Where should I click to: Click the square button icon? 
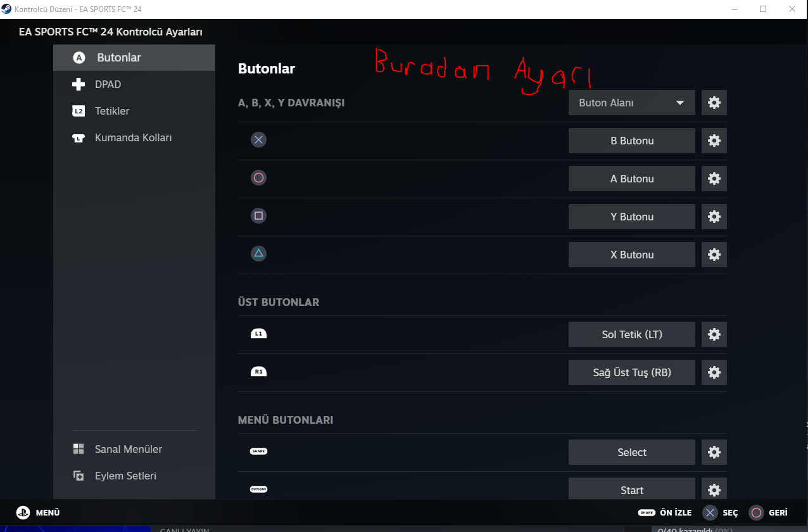(258, 216)
